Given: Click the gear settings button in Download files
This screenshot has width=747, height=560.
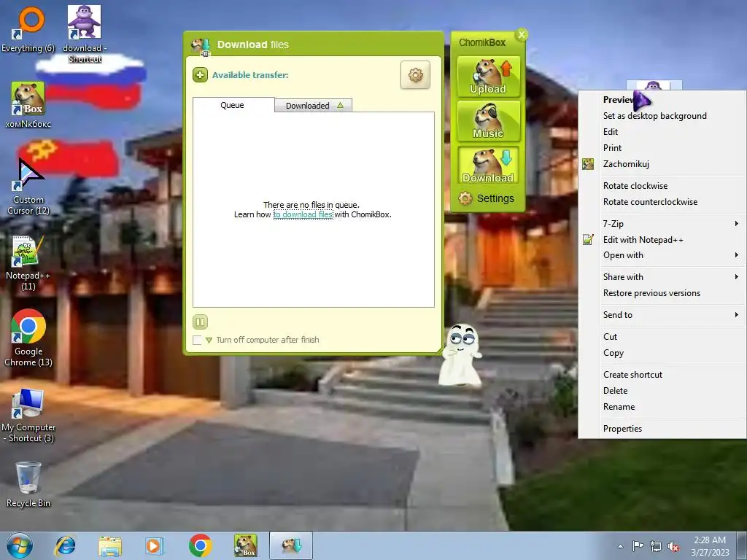Looking at the screenshot, I should point(415,75).
